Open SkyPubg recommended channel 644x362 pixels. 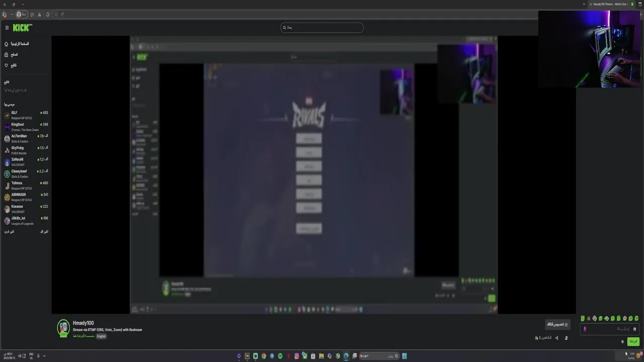pos(26,150)
